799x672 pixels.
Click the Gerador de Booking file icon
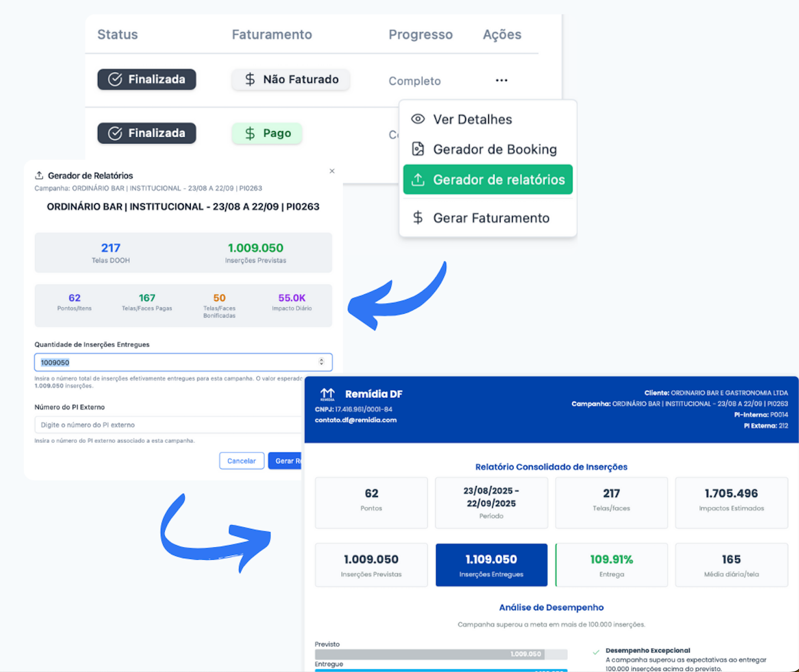[x=417, y=149]
